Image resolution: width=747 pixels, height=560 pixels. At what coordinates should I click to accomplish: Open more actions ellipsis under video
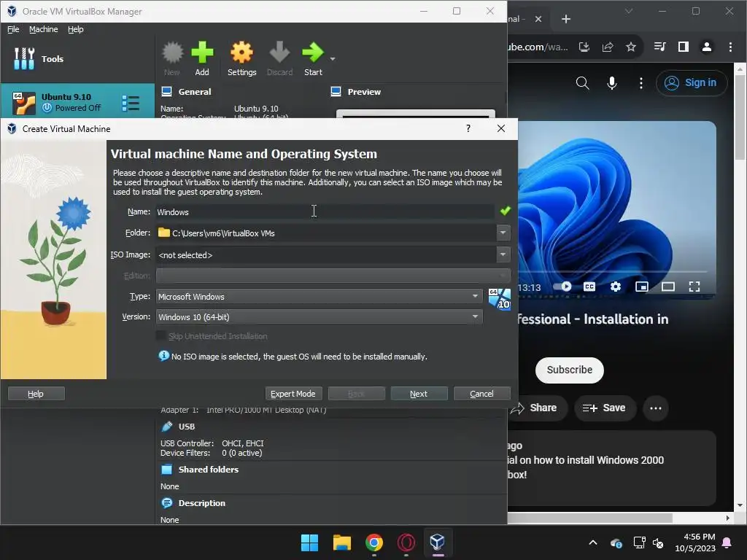pyautogui.click(x=656, y=408)
